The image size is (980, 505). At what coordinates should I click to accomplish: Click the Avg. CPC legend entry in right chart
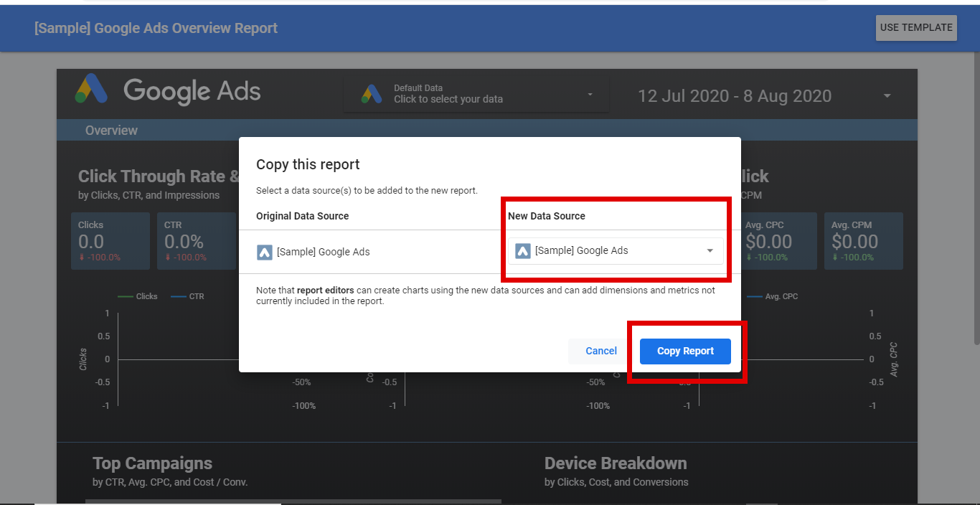click(773, 296)
